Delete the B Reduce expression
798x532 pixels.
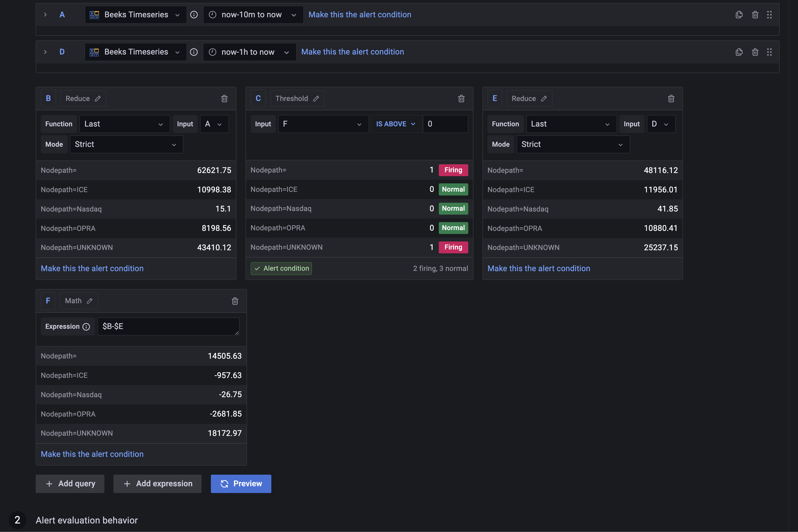tap(224, 99)
